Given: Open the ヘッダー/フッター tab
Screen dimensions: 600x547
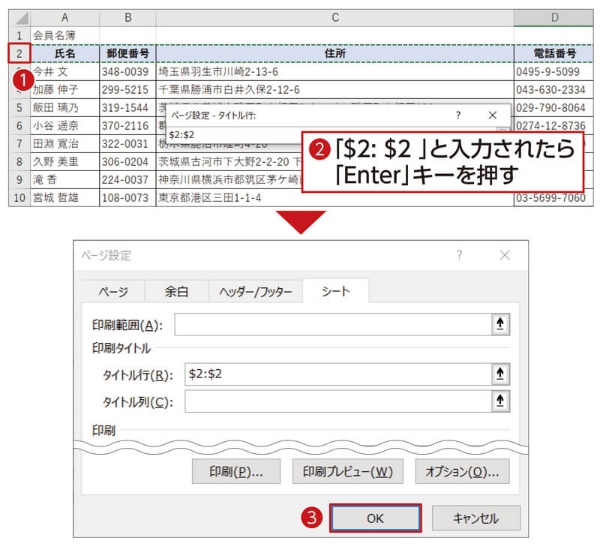Looking at the screenshot, I should pyautogui.click(x=256, y=292).
